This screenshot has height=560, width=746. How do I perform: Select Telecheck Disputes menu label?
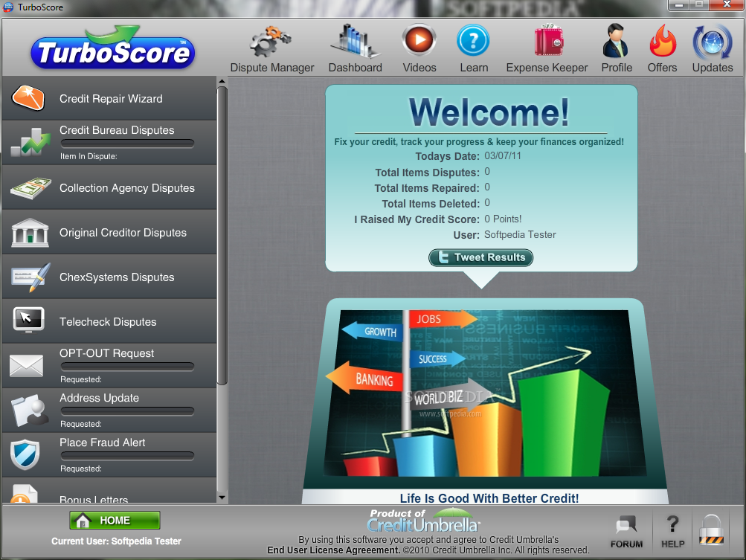[108, 322]
